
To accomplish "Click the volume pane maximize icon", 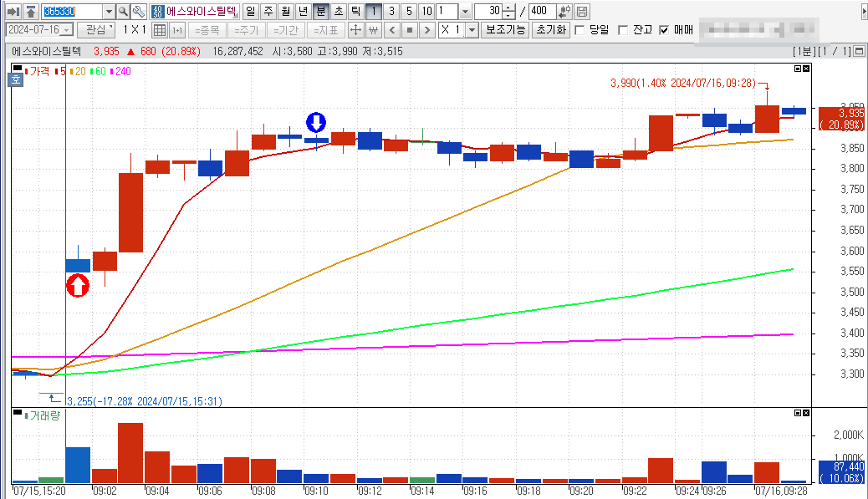I will (x=798, y=413).
